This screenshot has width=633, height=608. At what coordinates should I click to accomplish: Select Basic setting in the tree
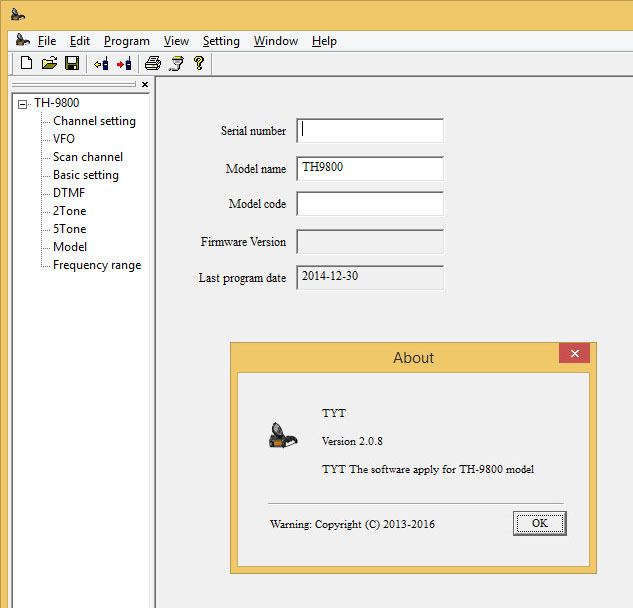(x=86, y=175)
